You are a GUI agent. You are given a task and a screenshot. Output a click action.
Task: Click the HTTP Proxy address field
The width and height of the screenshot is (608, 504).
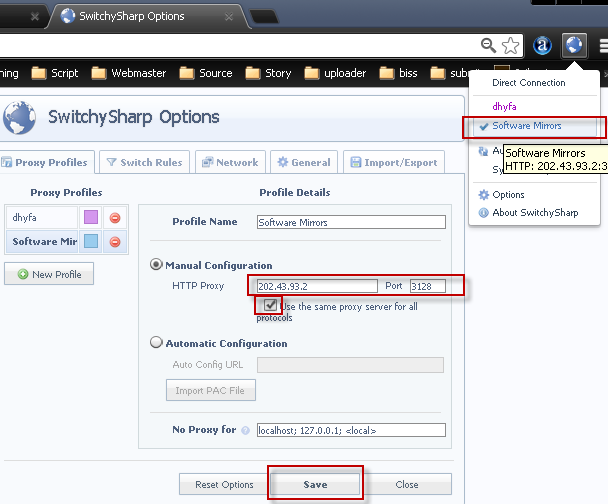317,286
